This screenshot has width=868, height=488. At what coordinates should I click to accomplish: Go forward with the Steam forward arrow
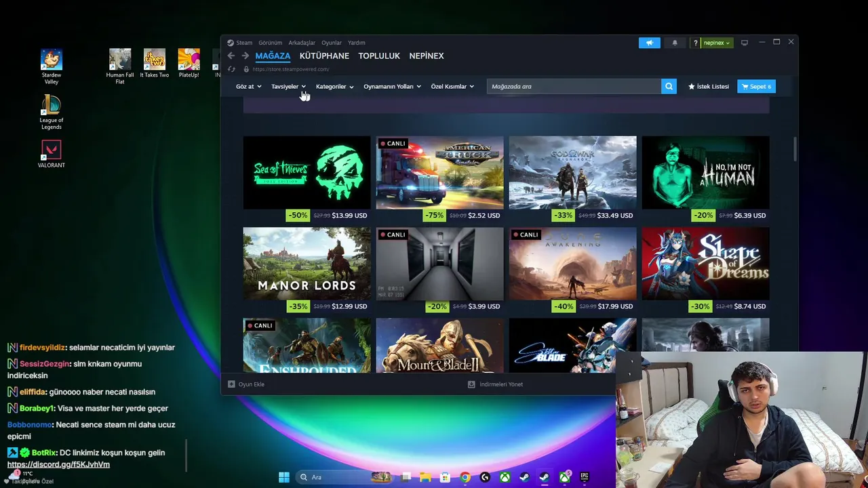245,56
